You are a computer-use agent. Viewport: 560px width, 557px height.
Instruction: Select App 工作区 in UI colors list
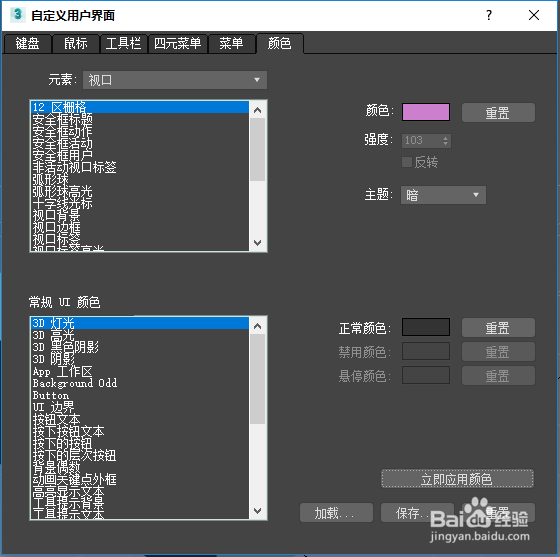click(x=140, y=371)
